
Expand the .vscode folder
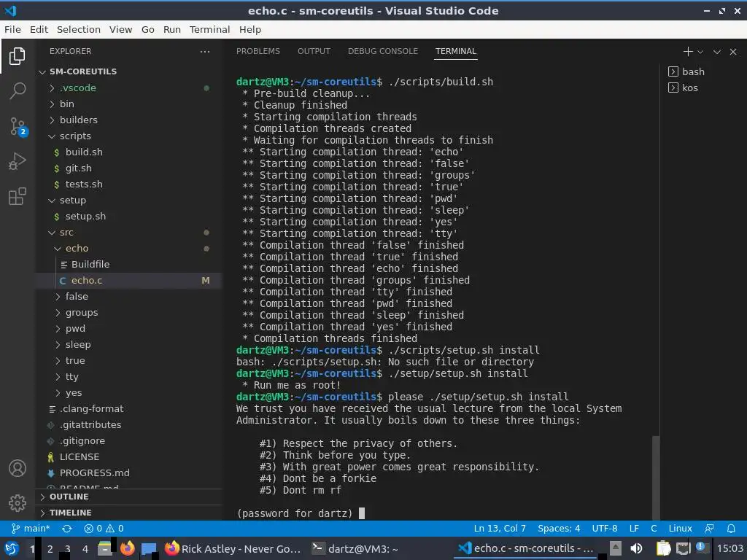point(128,87)
